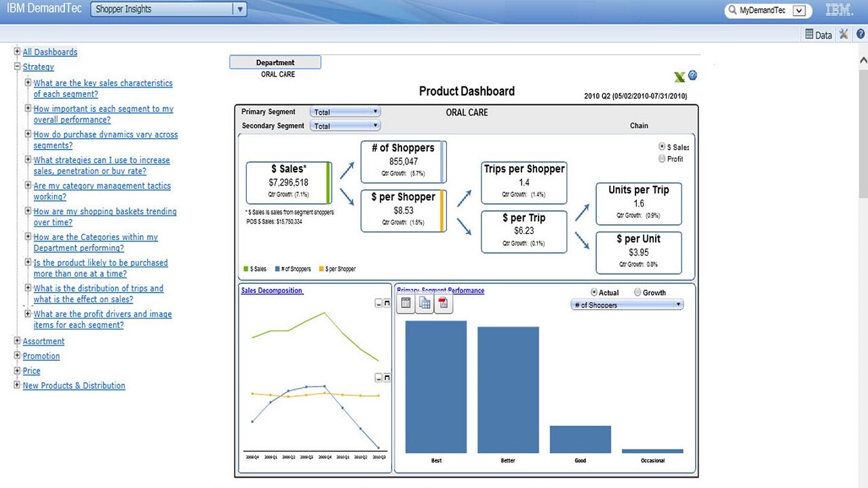868x488 pixels.
Task: Select the Growth radio option
Action: click(637, 292)
